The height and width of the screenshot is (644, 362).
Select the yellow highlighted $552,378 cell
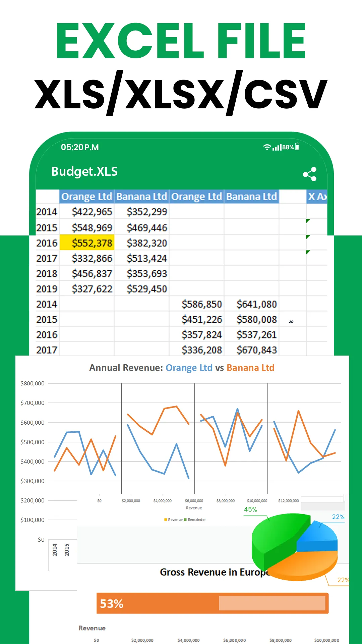[x=87, y=243]
